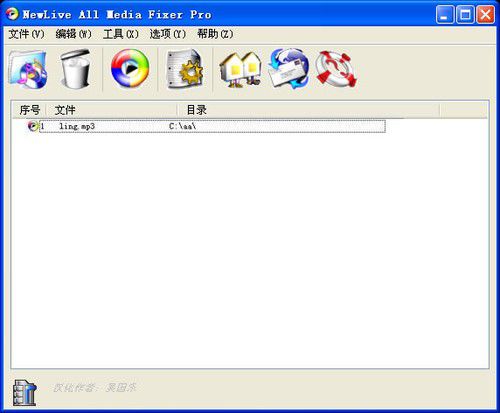
Task: Maximize the All Media Fixer Pro window
Action: [465, 15]
